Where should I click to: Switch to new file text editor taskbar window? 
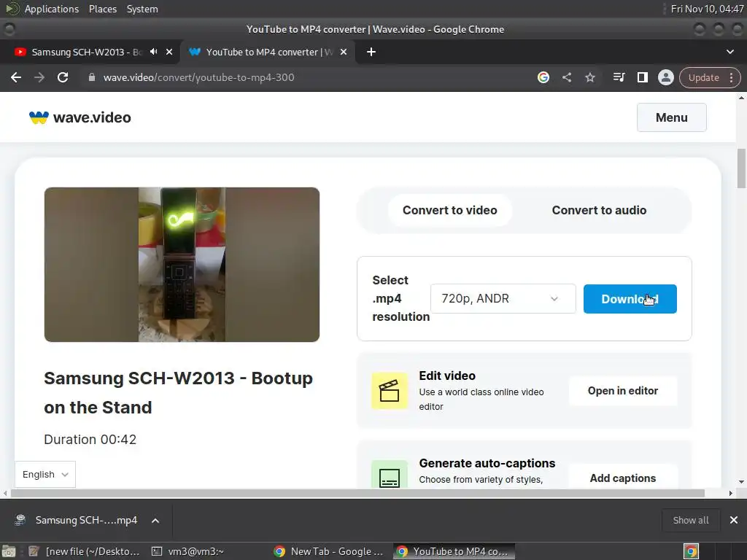click(x=84, y=551)
